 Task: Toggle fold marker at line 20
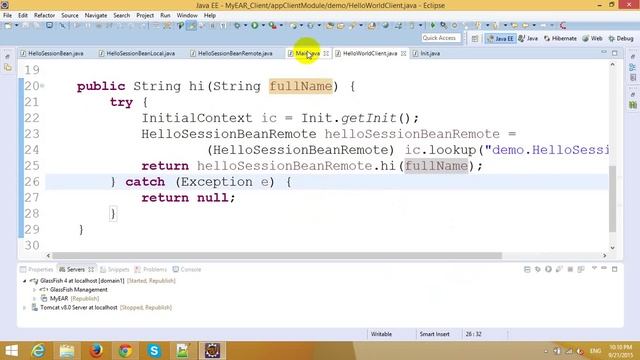pos(42,86)
